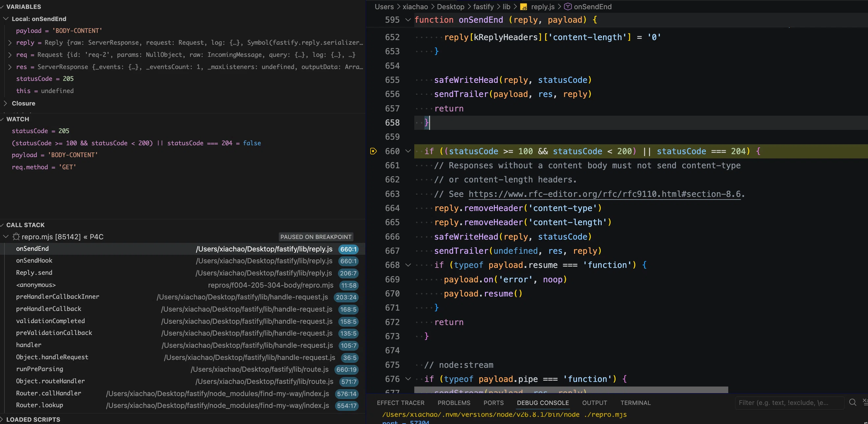Screen dimensions: 868x424
Task: Fold the if block at line 668
Action: click(x=408, y=265)
